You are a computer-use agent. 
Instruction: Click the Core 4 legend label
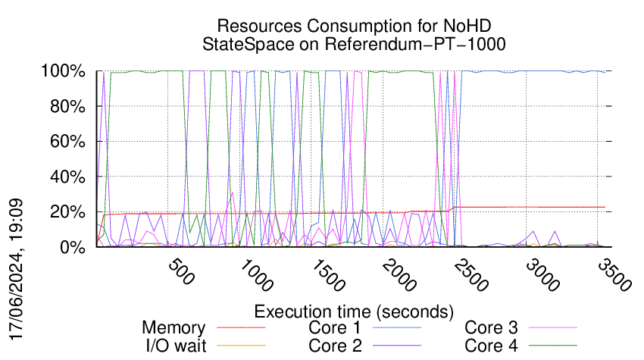click(491, 346)
